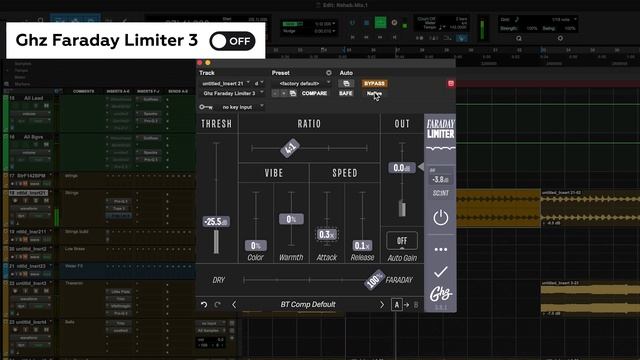Open the no key input dropdown
Viewport: 640px width, 360px height.
click(242, 107)
